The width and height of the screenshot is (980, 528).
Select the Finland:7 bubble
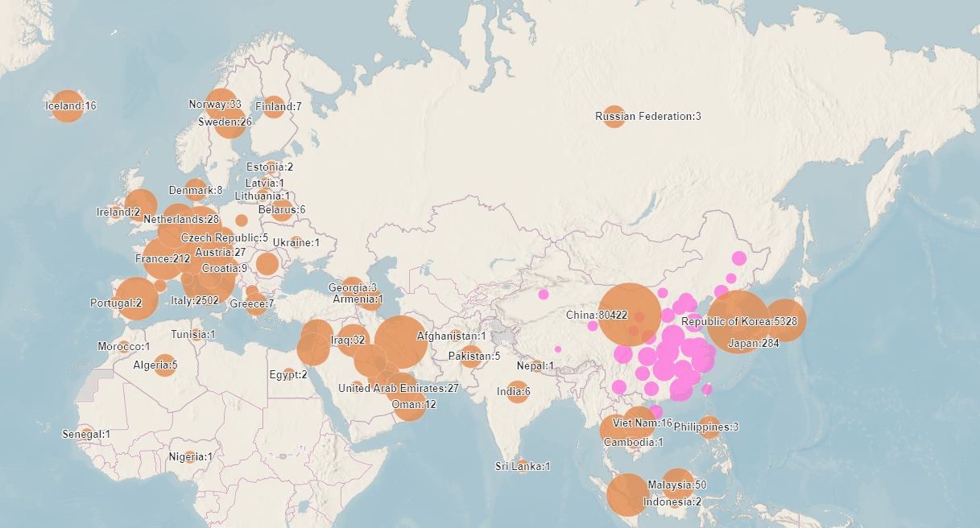click(x=274, y=107)
